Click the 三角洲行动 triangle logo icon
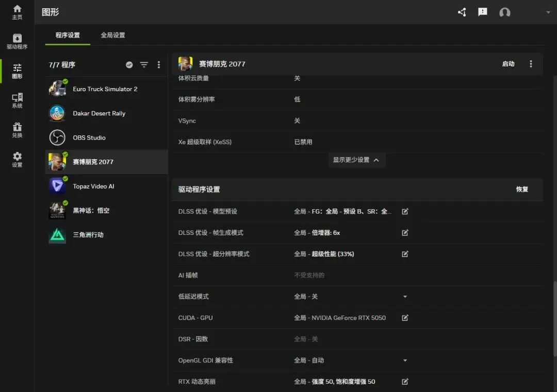Screen dimensions: 557x392 point(57,235)
